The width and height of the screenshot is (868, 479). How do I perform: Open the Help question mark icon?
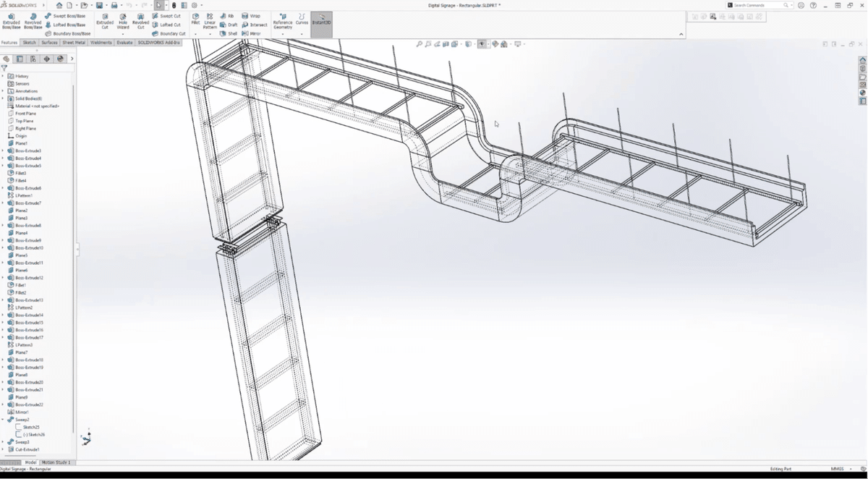pyautogui.click(x=812, y=5)
